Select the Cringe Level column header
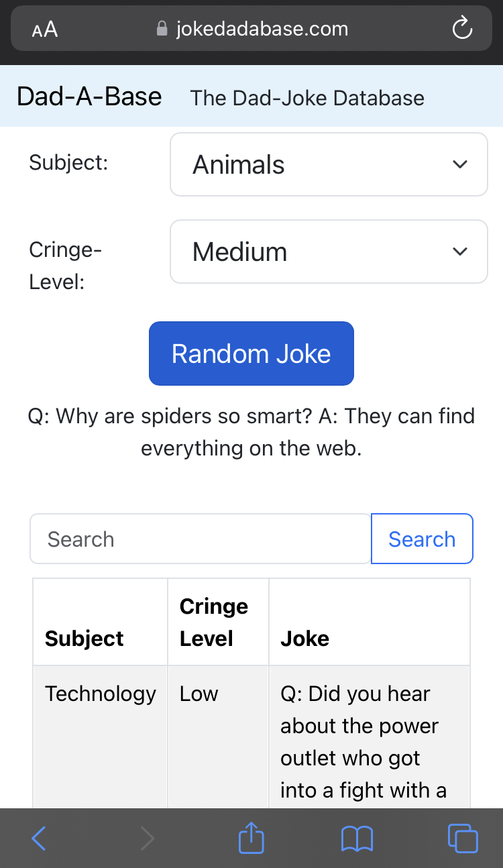This screenshot has width=503, height=868. (213, 622)
